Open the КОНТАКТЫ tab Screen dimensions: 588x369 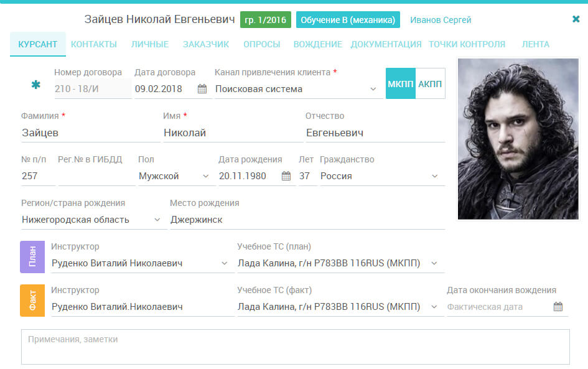point(94,44)
